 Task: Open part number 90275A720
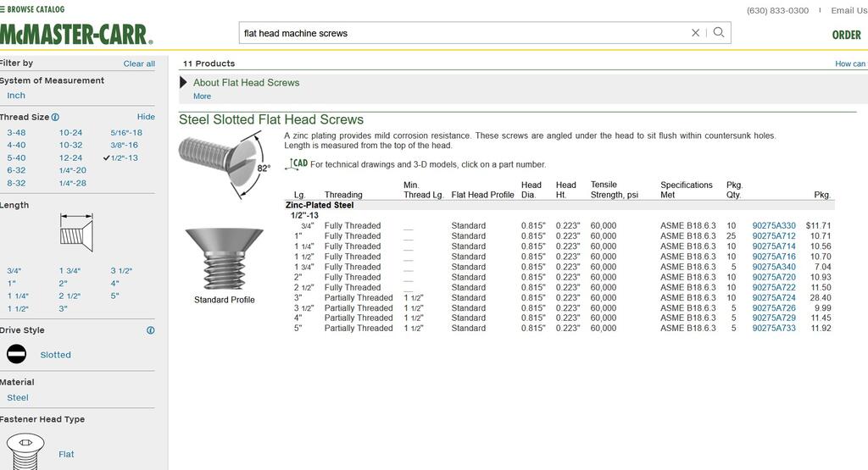pos(773,277)
